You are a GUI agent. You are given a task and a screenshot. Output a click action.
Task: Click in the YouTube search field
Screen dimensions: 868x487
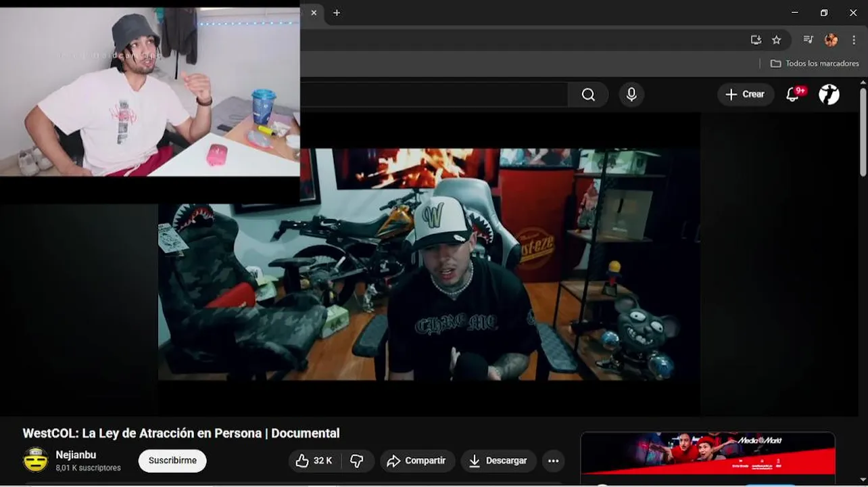434,95
